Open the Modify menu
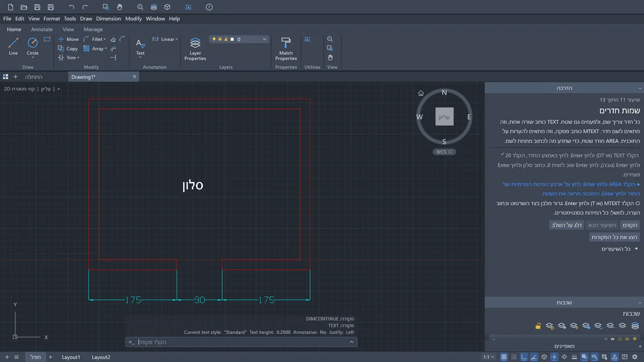The image size is (644, 362). pyautogui.click(x=134, y=19)
